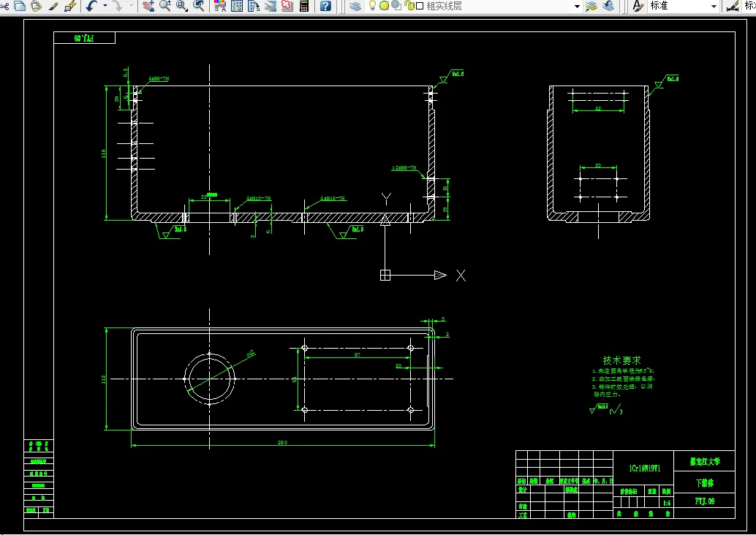Toggle layer freeze sun icon
Viewport: 756px width, 535px height.
pyautogui.click(x=385, y=6)
